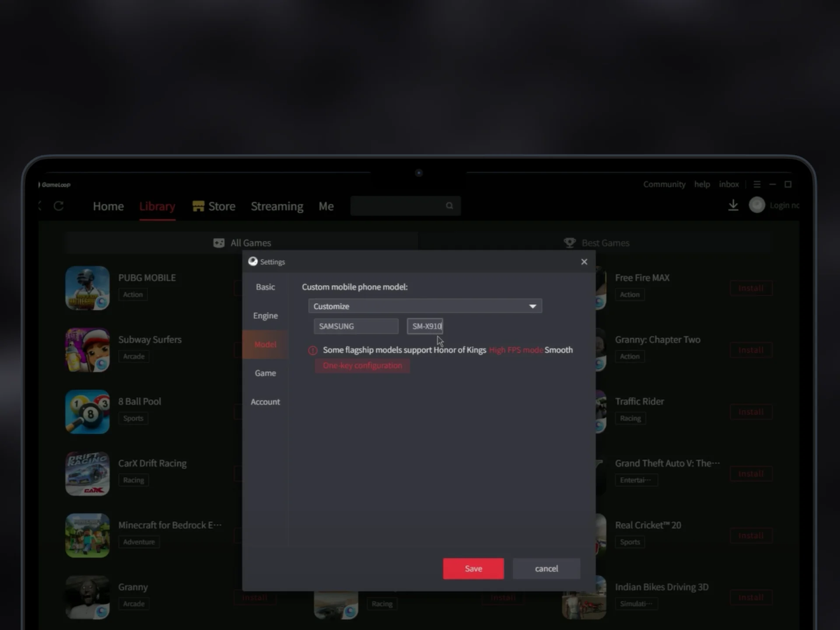This screenshot has height=630, width=840.
Task: Click the GameLoop home icon
Action: (x=108, y=206)
